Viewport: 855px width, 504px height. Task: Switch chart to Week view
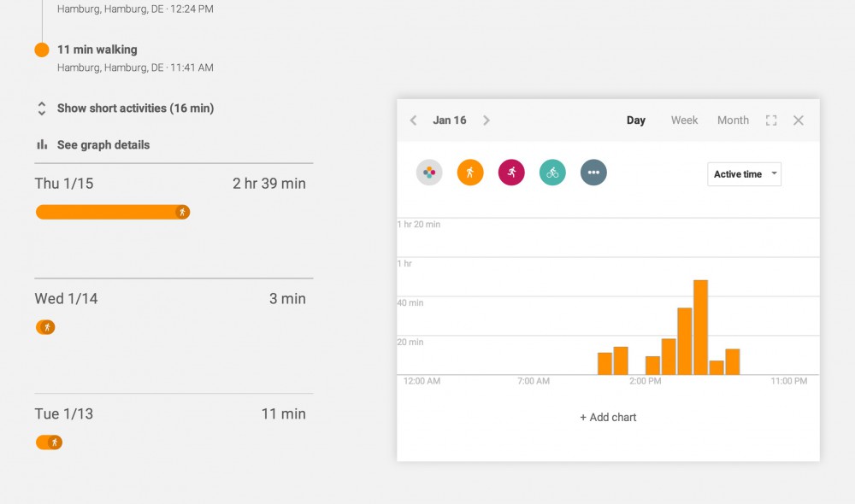coord(684,120)
